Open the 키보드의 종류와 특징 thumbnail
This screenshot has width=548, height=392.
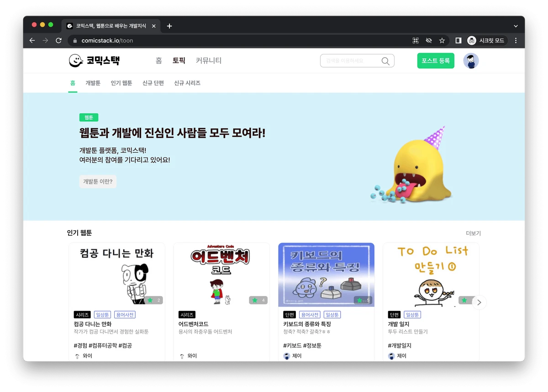click(x=326, y=275)
